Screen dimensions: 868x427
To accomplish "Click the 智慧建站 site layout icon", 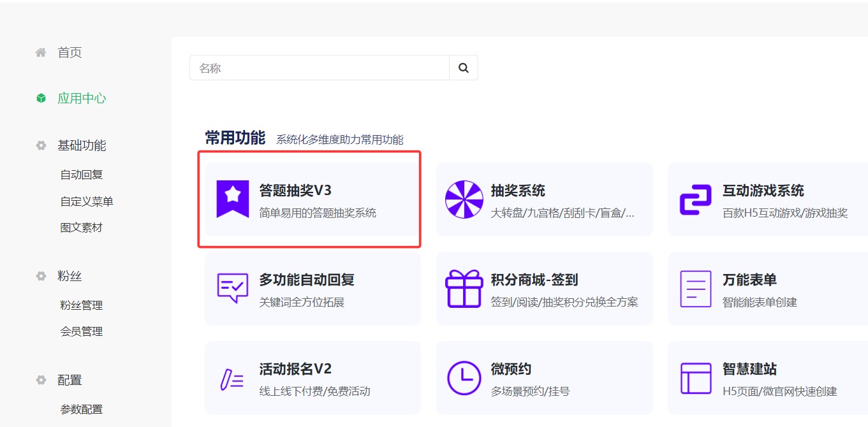I will click(696, 378).
